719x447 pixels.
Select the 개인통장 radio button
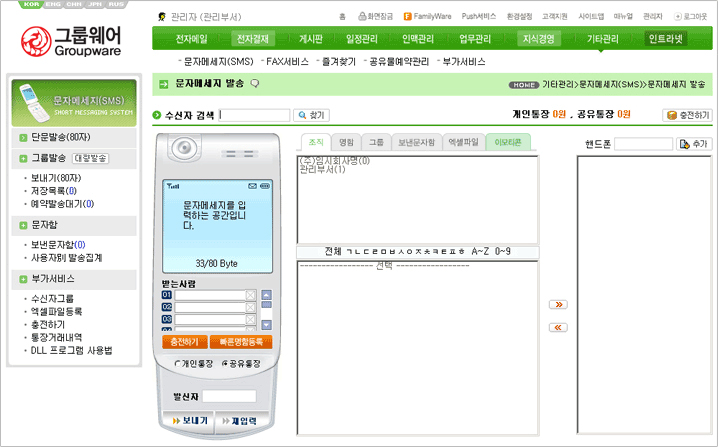178,363
